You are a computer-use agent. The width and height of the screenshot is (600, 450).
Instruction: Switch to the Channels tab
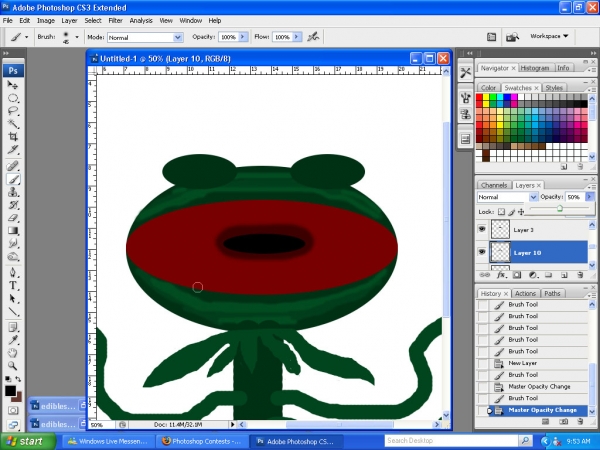pyautogui.click(x=494, y=185)
